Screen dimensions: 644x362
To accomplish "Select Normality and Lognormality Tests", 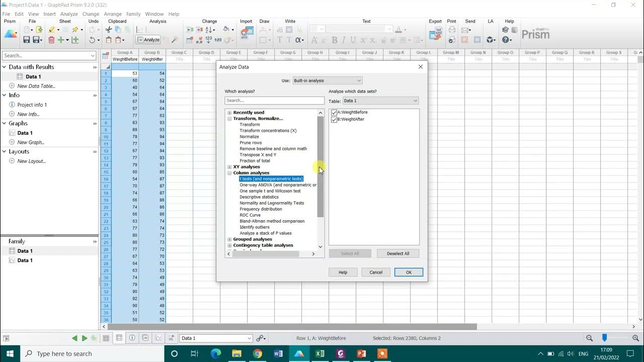I will [272, 203].
